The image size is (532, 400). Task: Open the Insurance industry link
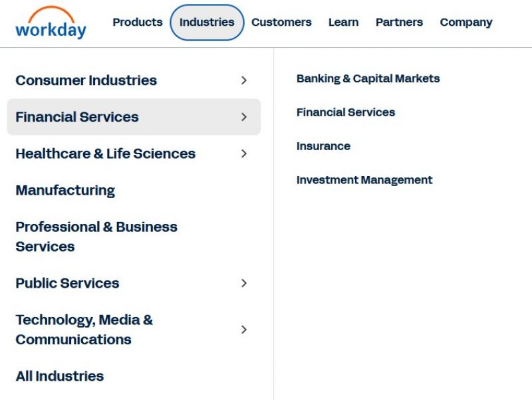[x=323, y=146]
